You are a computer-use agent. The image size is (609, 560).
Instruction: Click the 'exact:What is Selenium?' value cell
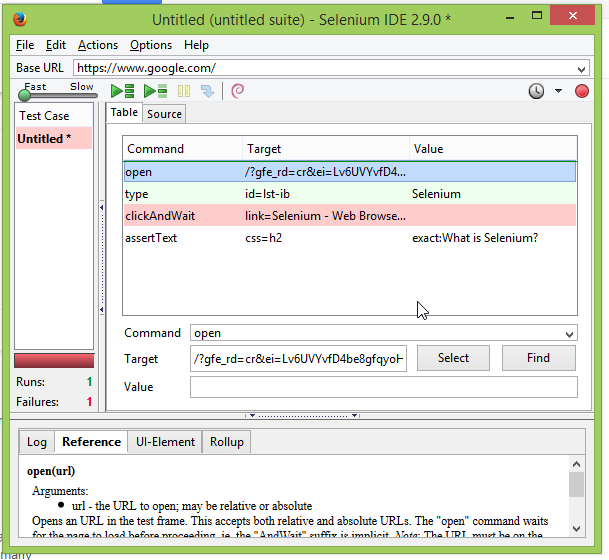point(475,238)
